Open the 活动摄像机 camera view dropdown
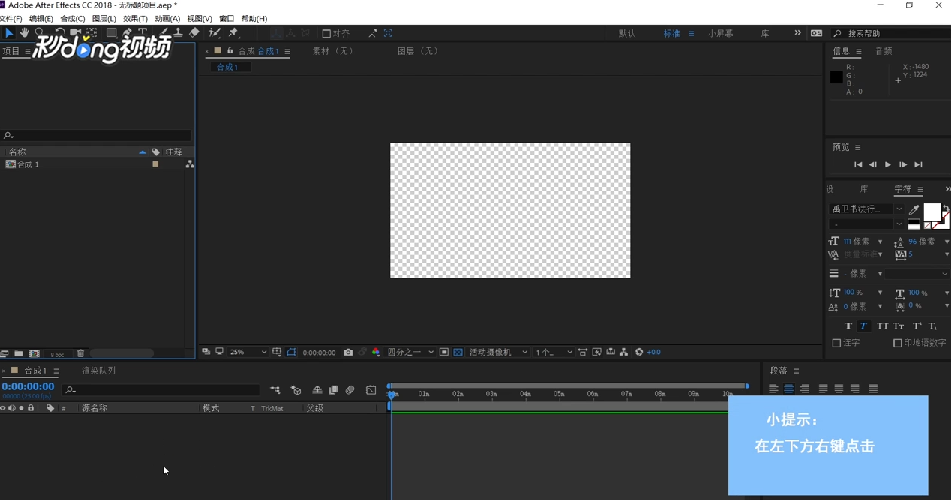Screen dimensions: 951x500 pos(497,352)
